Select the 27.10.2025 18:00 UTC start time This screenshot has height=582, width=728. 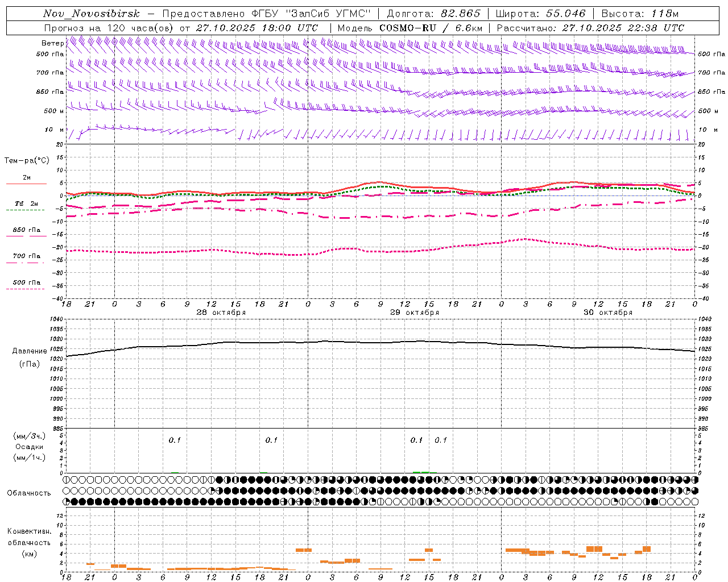(x=257, y=27)
